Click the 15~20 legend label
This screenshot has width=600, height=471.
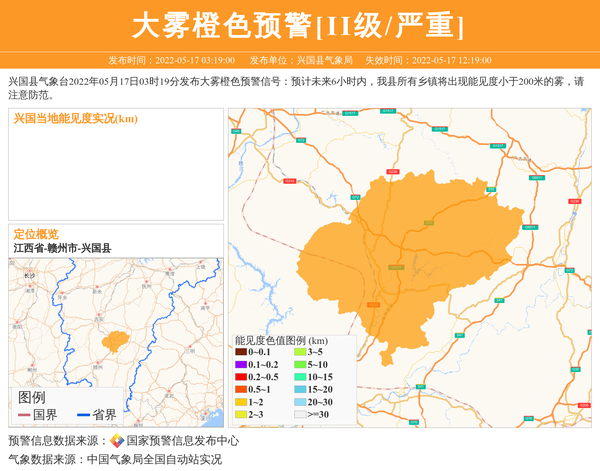coord(320,390)
